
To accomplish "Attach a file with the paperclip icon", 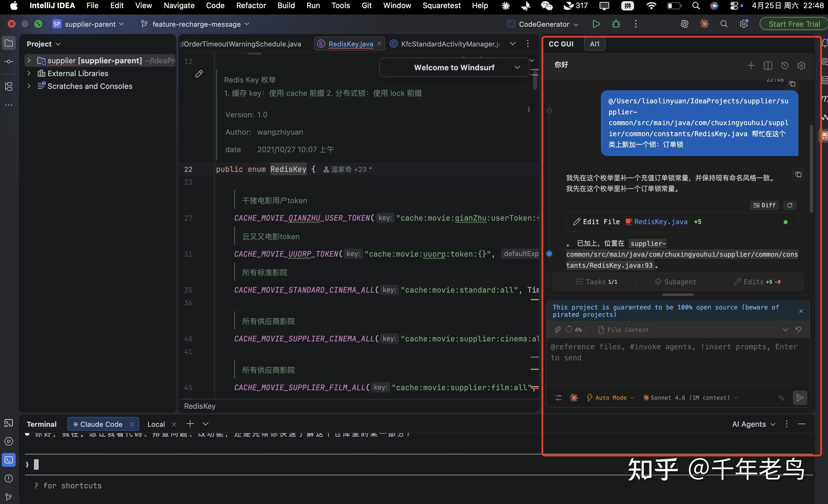I will tap(557, 330).
